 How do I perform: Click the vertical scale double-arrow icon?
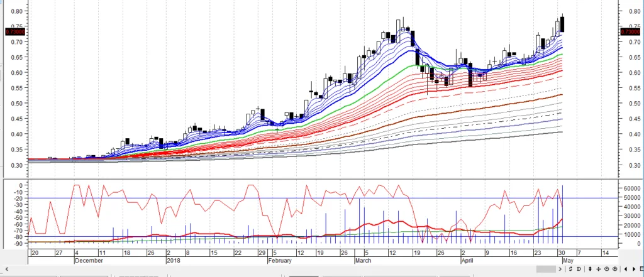tap(590, 269)
